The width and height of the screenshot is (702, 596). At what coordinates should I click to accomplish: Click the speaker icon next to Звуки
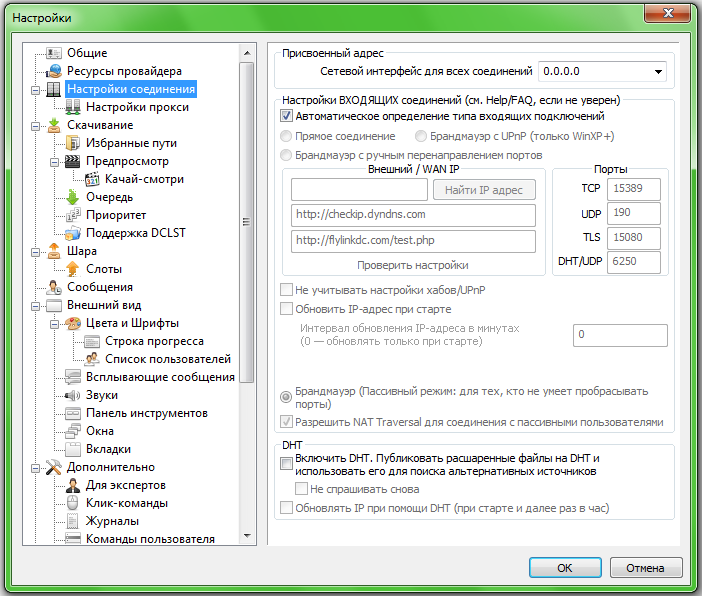[72, 395]
